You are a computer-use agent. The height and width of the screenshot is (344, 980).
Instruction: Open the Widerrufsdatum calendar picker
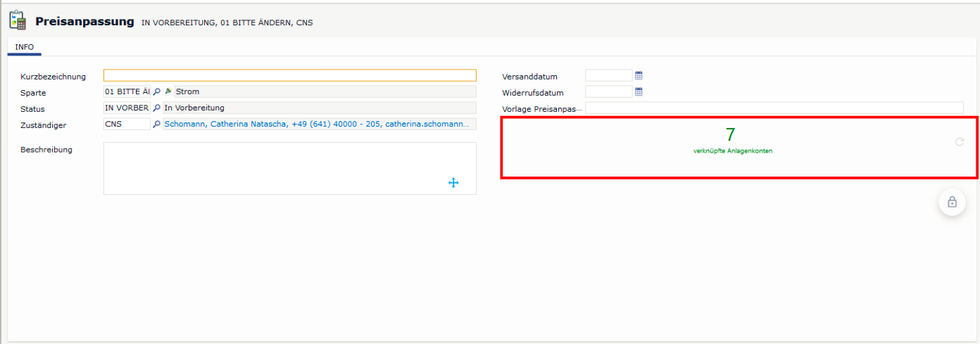pyautogui.click(x=639, y=92)
